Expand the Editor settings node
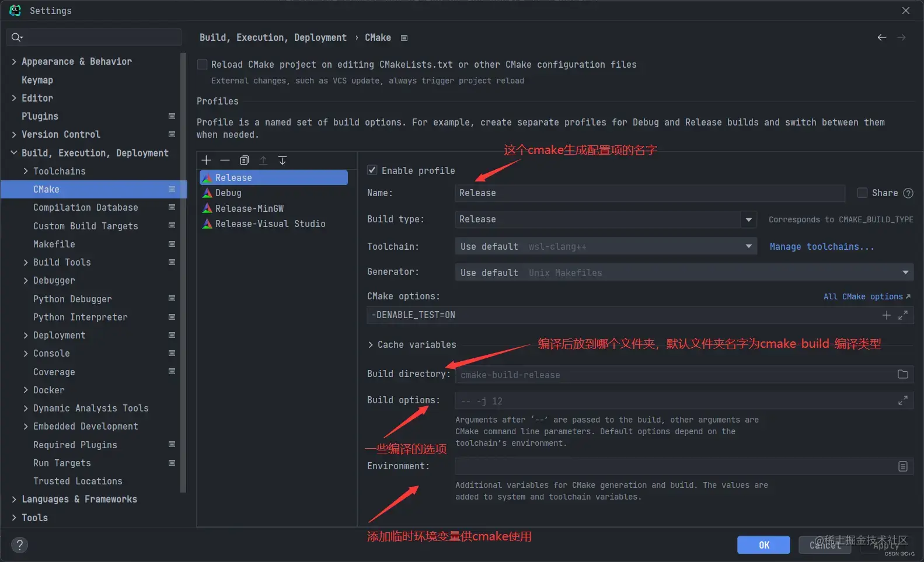Image resolution: width=924 pixels, height=562 pixels. (x=14, y=98)
